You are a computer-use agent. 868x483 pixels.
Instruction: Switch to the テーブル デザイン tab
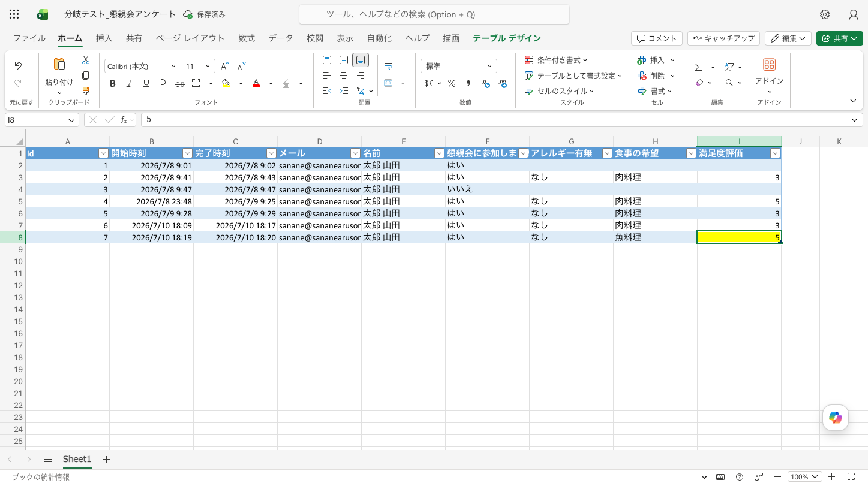tap(507, 38)
